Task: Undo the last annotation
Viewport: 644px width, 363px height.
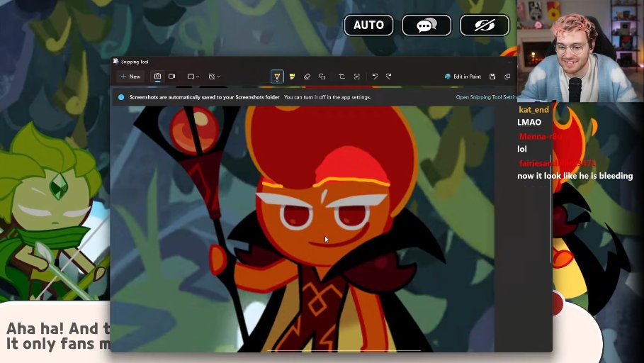Action: point(375,77)
